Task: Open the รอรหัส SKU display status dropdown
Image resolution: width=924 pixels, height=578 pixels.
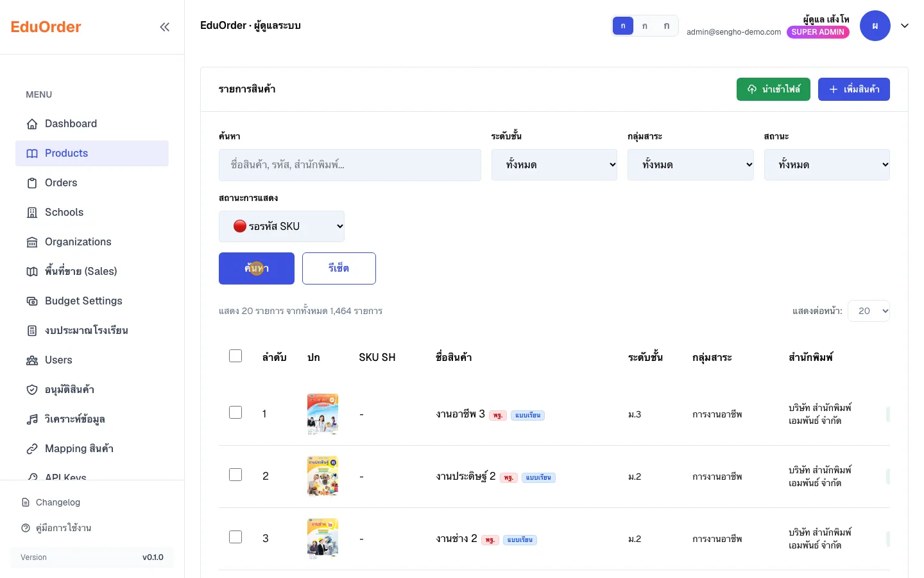Action: tap(282, 227)
